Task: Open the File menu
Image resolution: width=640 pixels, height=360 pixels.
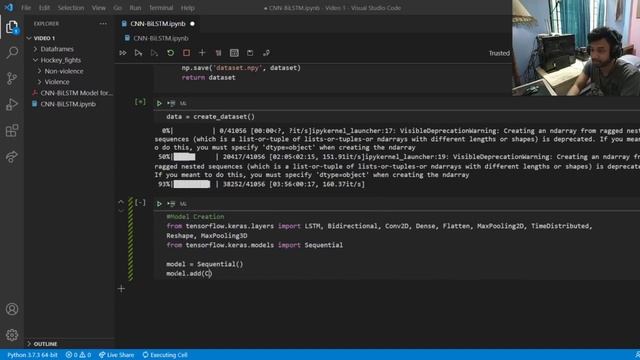Action: pyautogui.click(x=26, y=8)
